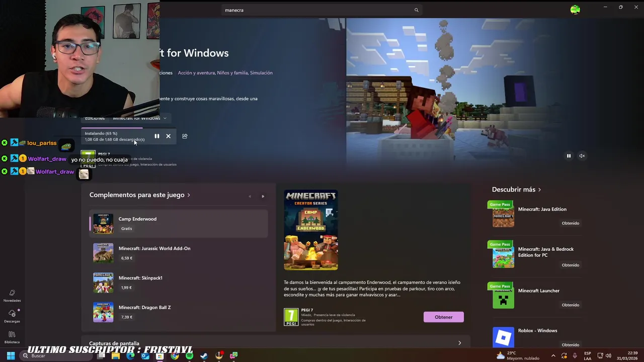Click the share icon beside the install progress
The image size is (644, 362).
(x=185, y=136)
